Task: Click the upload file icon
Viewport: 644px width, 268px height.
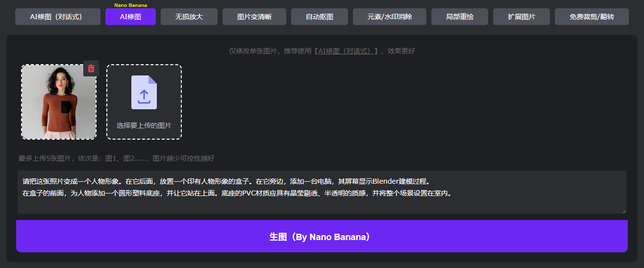Action: pyautogui.click(x=144, y=92)
